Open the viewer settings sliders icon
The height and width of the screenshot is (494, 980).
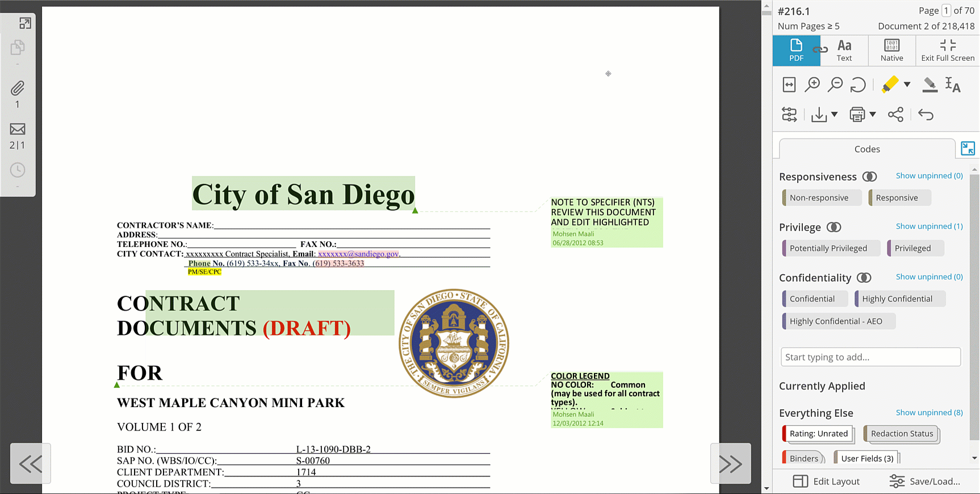(x=789, y=115)
